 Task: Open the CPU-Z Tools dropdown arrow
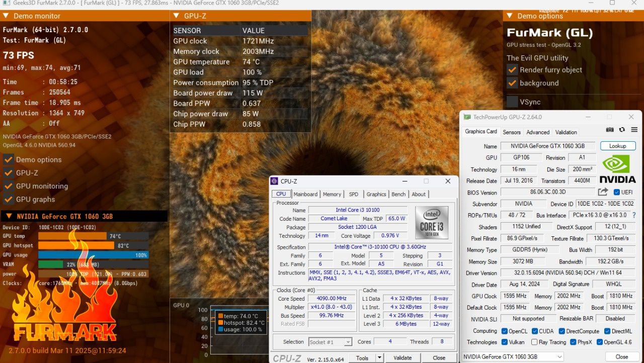click(x=379, y=358)
